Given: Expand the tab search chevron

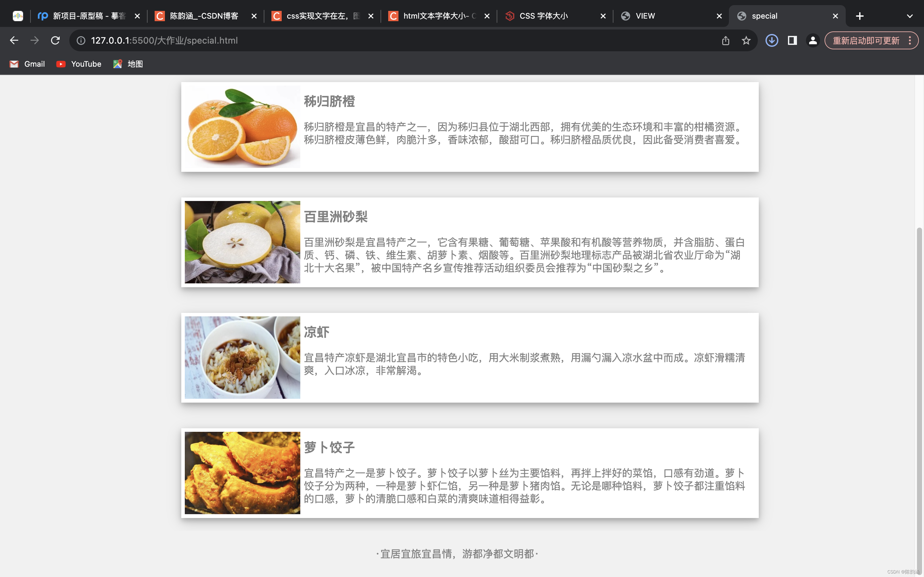Looking at the screenshot, I should pyautogui.click(x=910, y=16).
